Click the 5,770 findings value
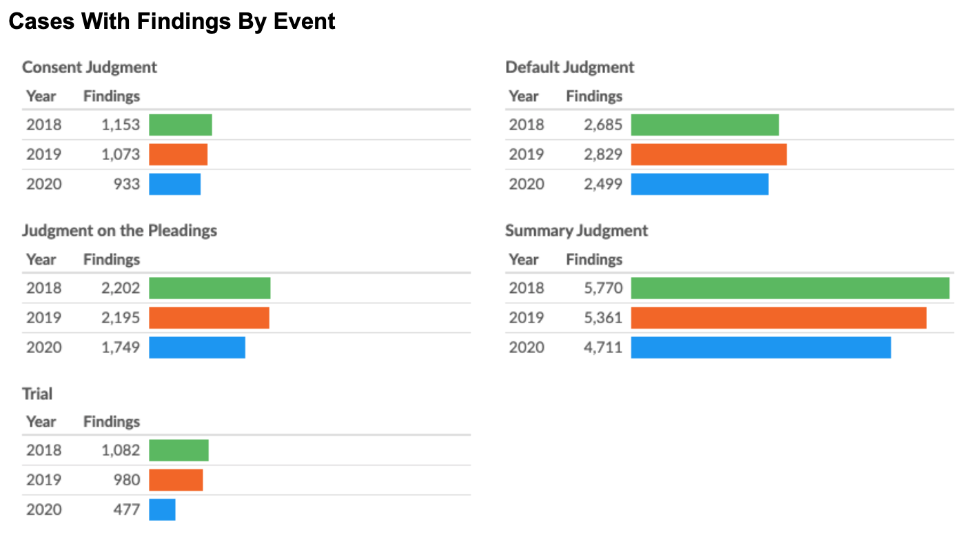This screenshot has height=539, width=980. (x=603, y=288)
